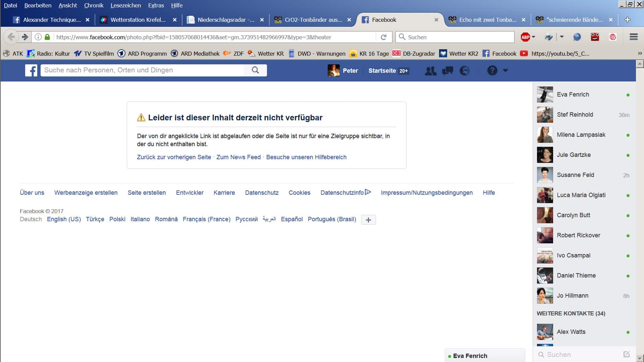The height and width of the screenshot is (362, 644).
Task: Click the Facebook friend requests icon
Action: coord(431,71)
